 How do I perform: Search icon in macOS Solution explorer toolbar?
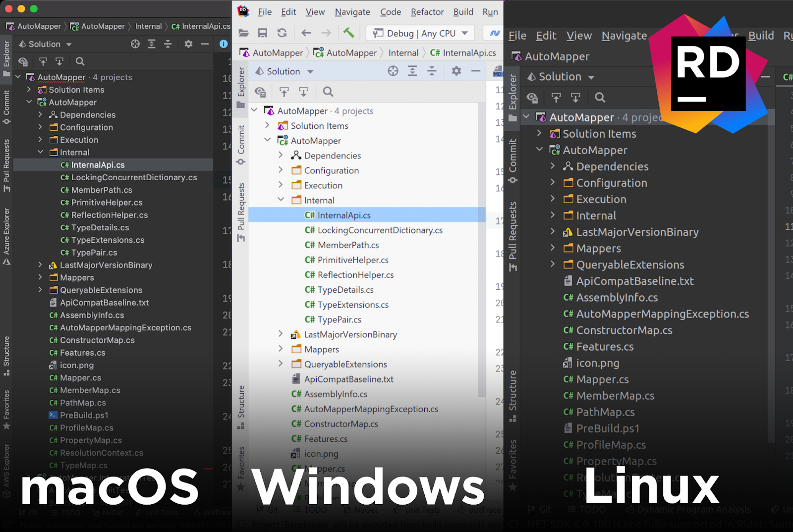click(x=80, y=61)
